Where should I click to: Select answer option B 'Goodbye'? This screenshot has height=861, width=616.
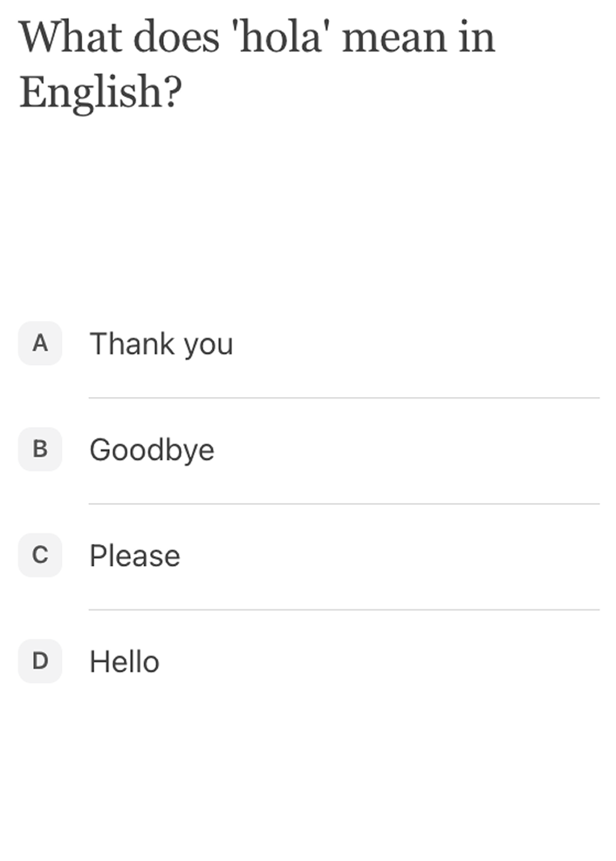[x=152, y=450]
